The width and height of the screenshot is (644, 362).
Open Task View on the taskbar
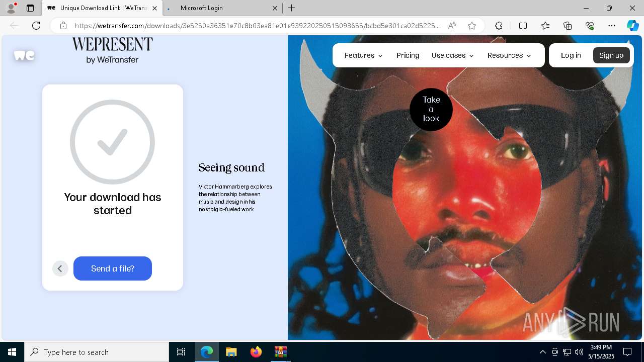(x=181, y=352)
